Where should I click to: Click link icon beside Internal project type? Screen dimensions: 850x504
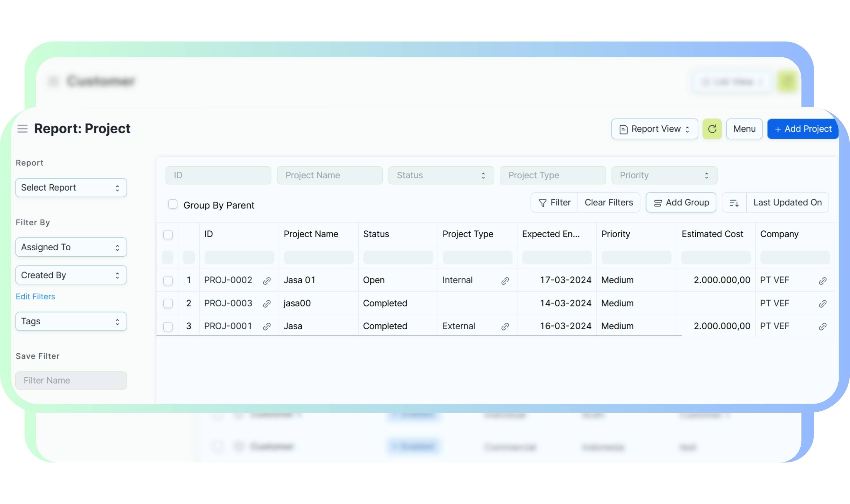click(505, 281)
